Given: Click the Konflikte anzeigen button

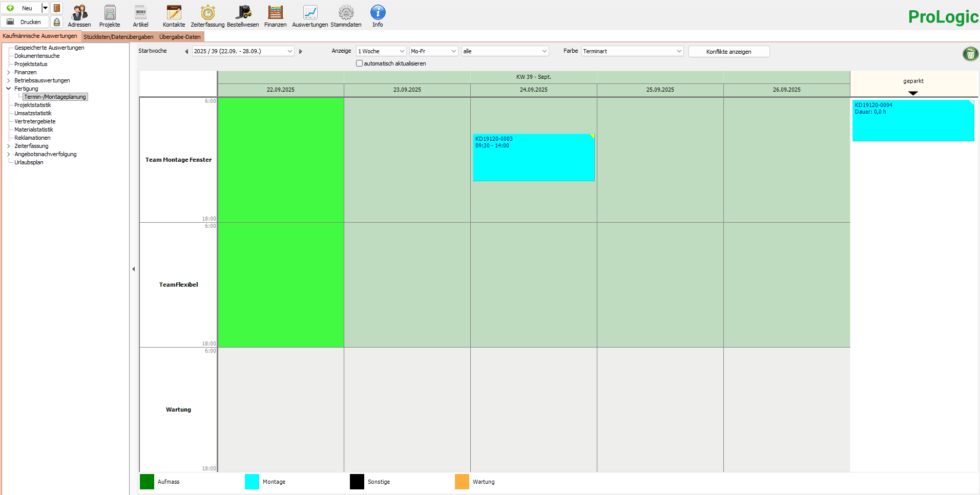Looking at the screenshot, I should pos(728,51).
